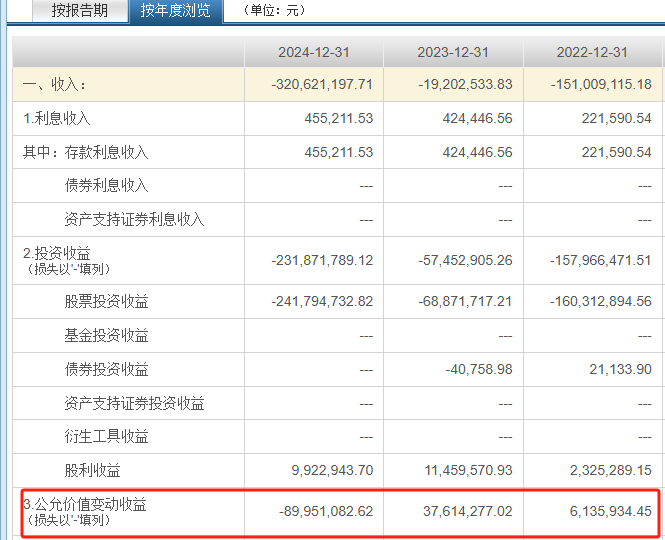This screenshot has height=540, width=665.
Task: Click the -320,621,197.71 income value
Action: coord(321,85)
